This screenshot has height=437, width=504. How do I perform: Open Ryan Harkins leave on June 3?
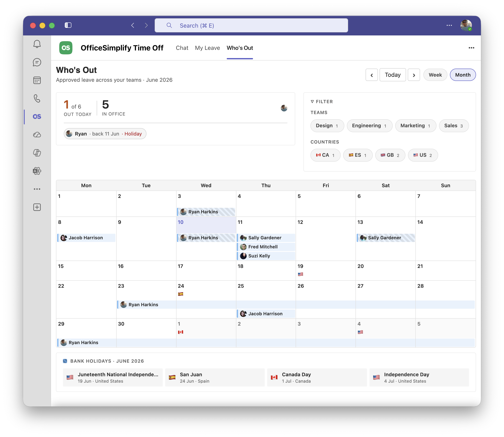tap(206, 212)
